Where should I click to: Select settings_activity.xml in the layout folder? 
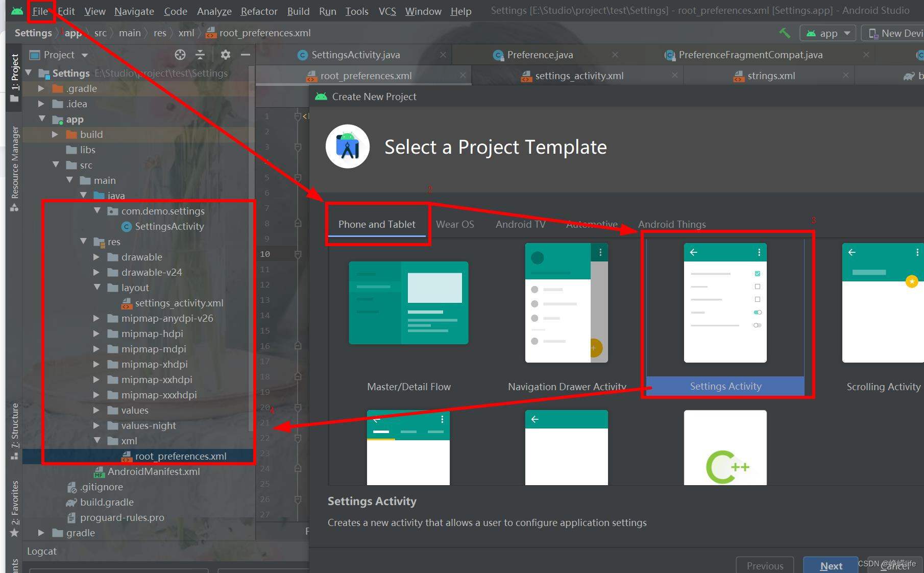click(173, 303)
